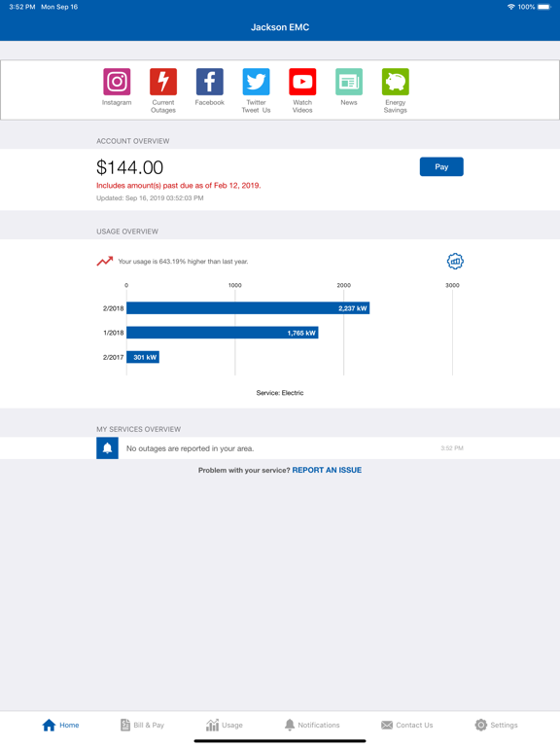Click the battery status icon
Viewport: 560px width, 747px height.
pyautogui.click(x=544, y=7)
